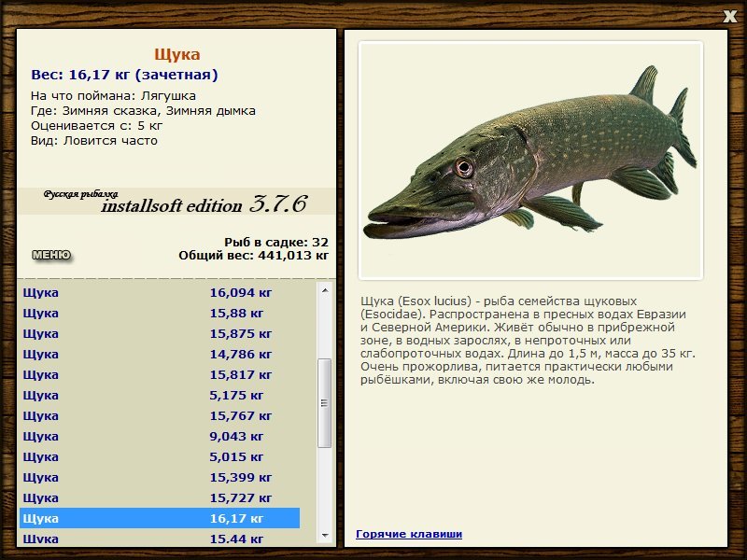Open the Меню button
The image size is (747, 560).
click(51, 255)
